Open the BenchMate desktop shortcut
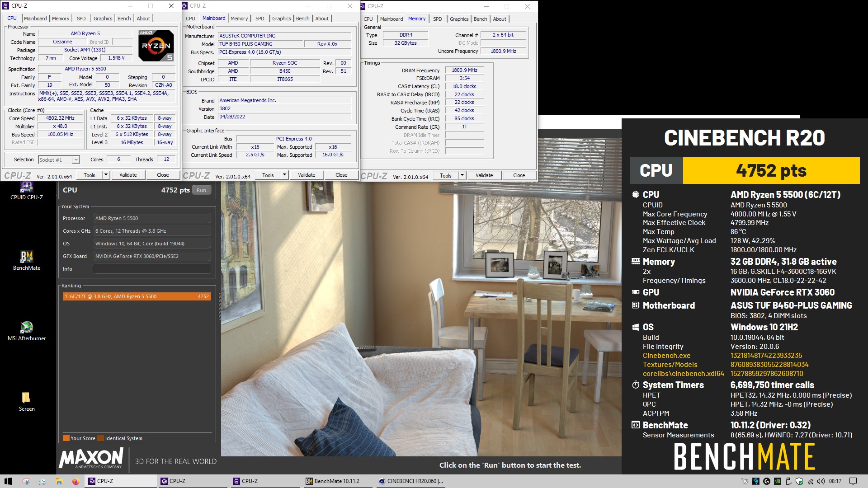Image resolution: width=868 pixels, height=488 pixels. [x=27, y=261]
